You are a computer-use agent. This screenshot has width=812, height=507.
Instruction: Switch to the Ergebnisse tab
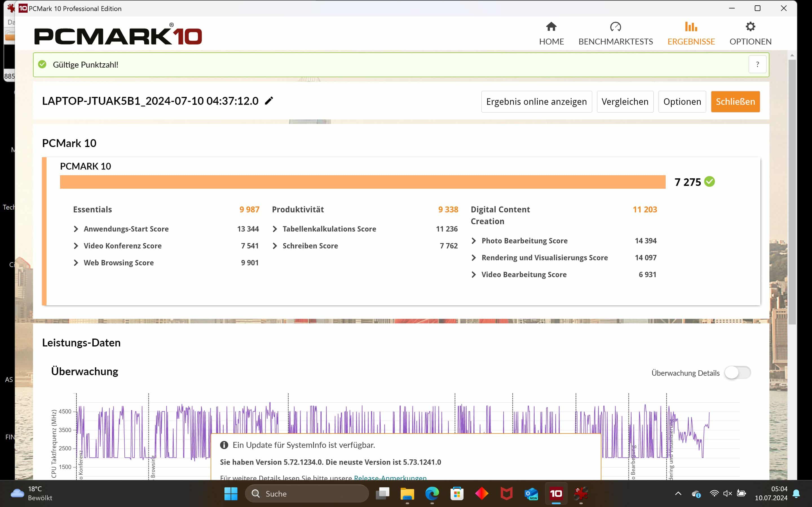[691, 34]
